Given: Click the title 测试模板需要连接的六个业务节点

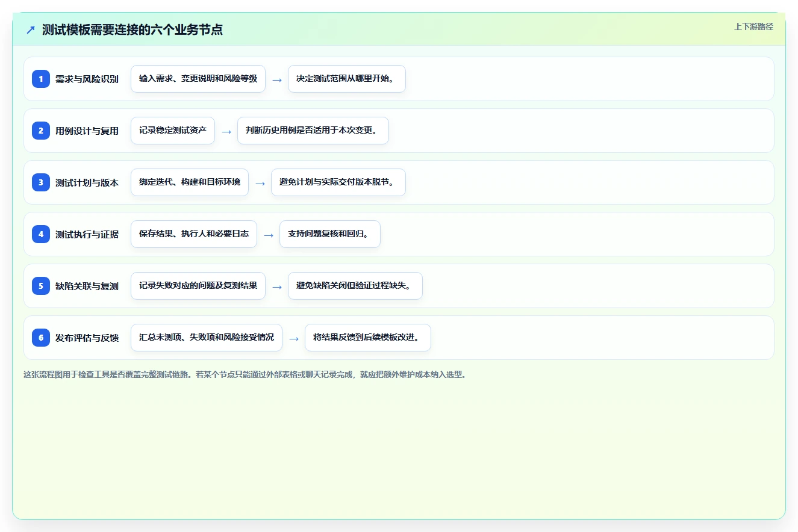Looking at the screenshot, I should [x=132, y=29].
